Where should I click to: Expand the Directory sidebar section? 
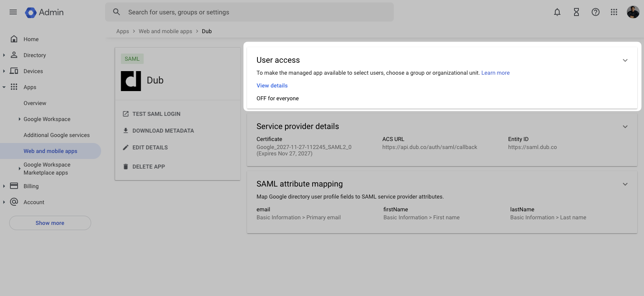coord(4,55)
